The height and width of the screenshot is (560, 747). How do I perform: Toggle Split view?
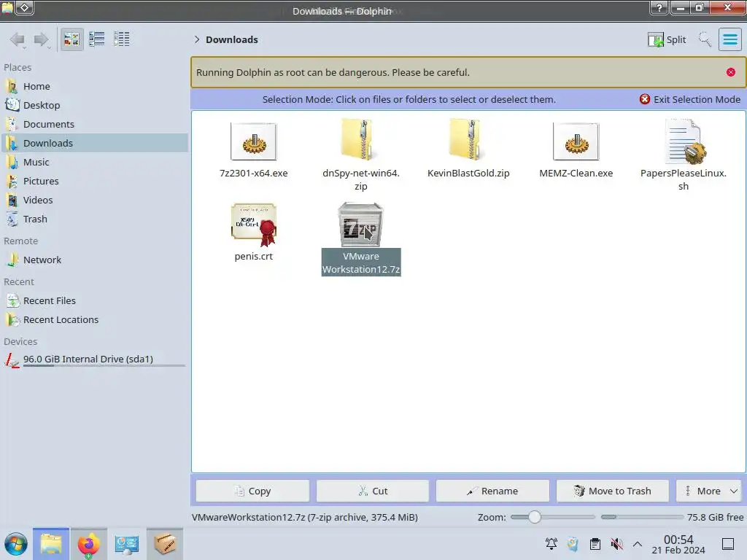[x=667, y=39]
